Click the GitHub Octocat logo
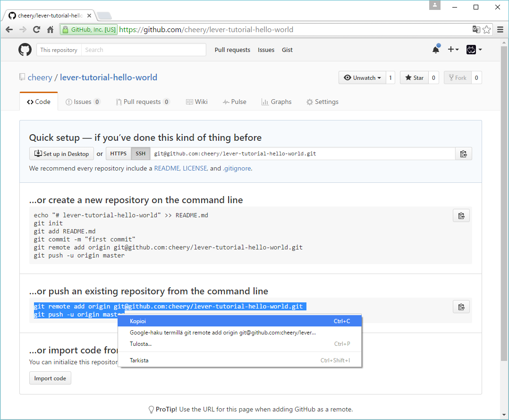The image size is (509, 420). click(x=25, y=50)
